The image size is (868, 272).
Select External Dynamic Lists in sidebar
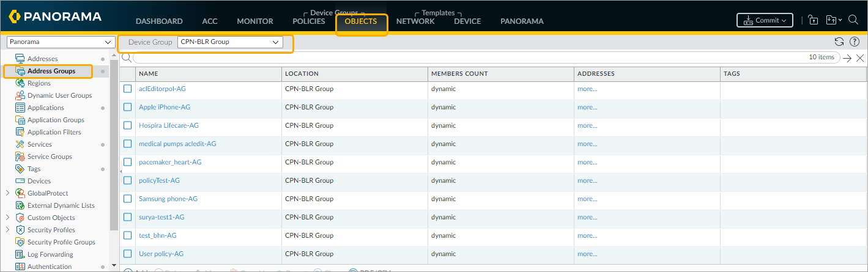tap(61, 205)
